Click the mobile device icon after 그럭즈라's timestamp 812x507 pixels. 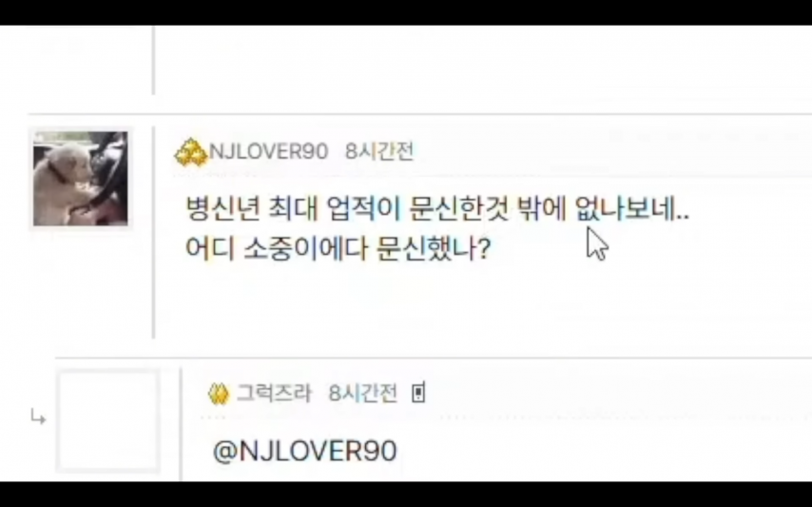coord(418,393)
